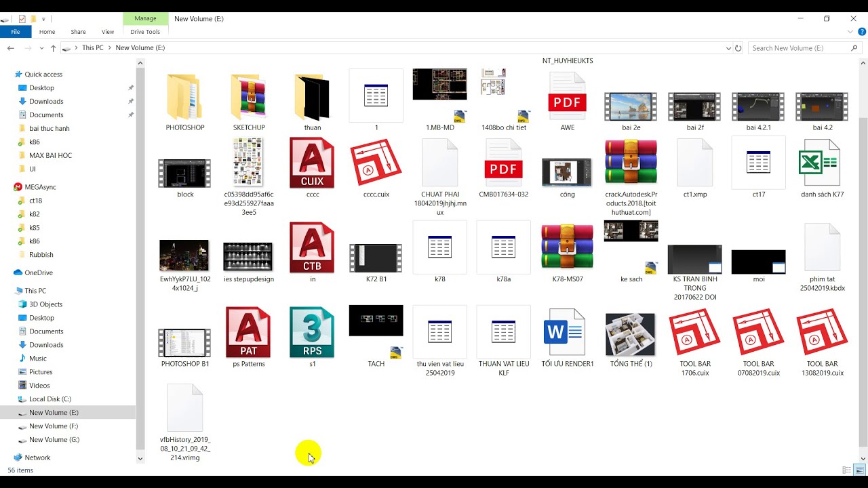Select the cccc.cuix file icon
Image resolution: width=868 pixels, height=488 pixels.
click(x=376, y=163)
